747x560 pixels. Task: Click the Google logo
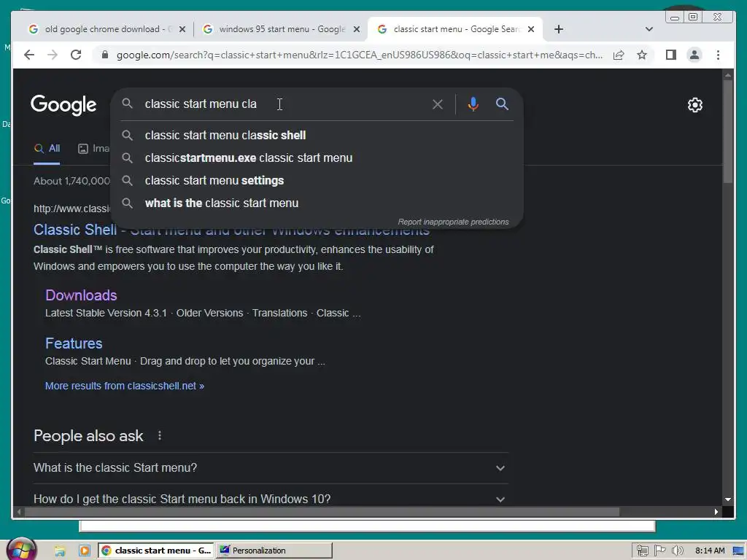[x=63, y=104]
